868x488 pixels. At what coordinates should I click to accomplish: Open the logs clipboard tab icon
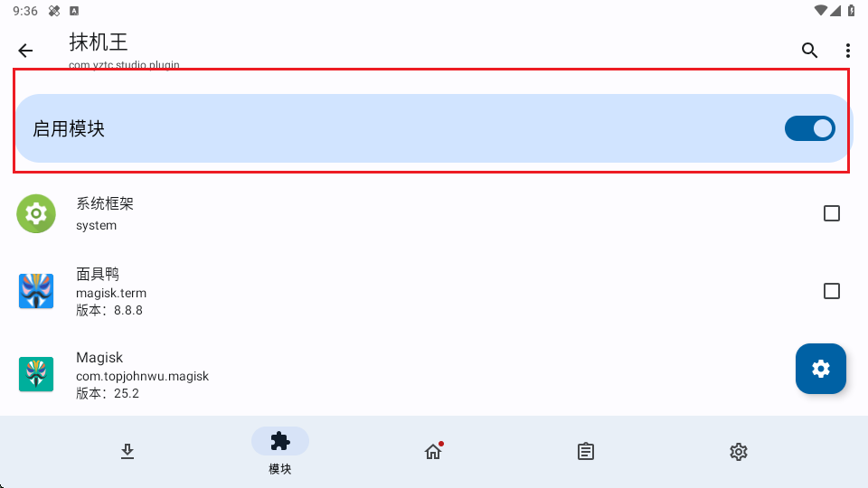tap(586, 452)
